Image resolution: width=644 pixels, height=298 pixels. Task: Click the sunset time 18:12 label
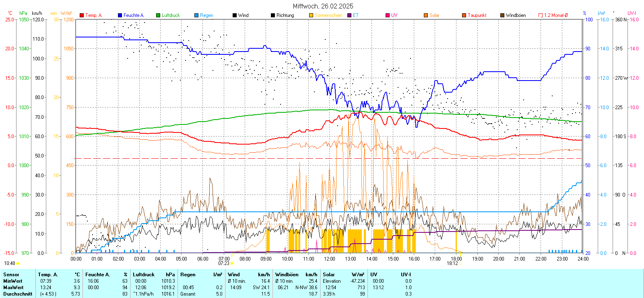pos(452,263)
